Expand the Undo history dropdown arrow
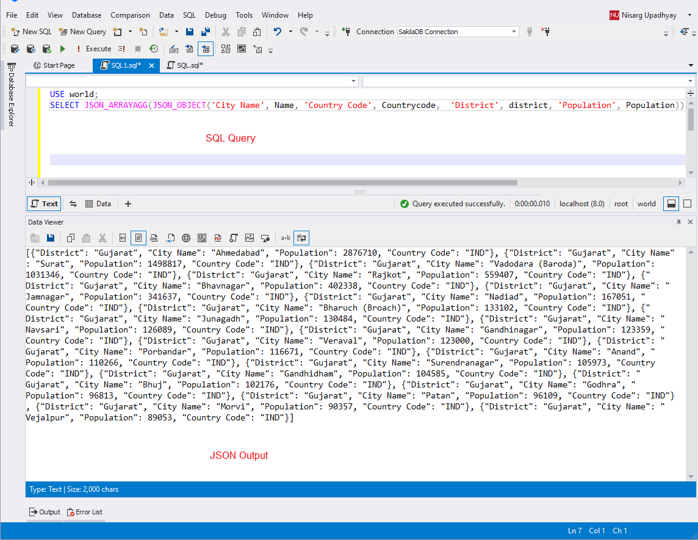Viewport: 698px width, 540px height. [290, 32]
